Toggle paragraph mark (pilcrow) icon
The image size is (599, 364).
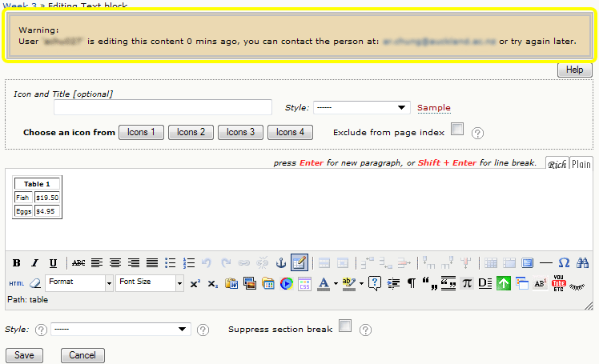tap(411, 283)
